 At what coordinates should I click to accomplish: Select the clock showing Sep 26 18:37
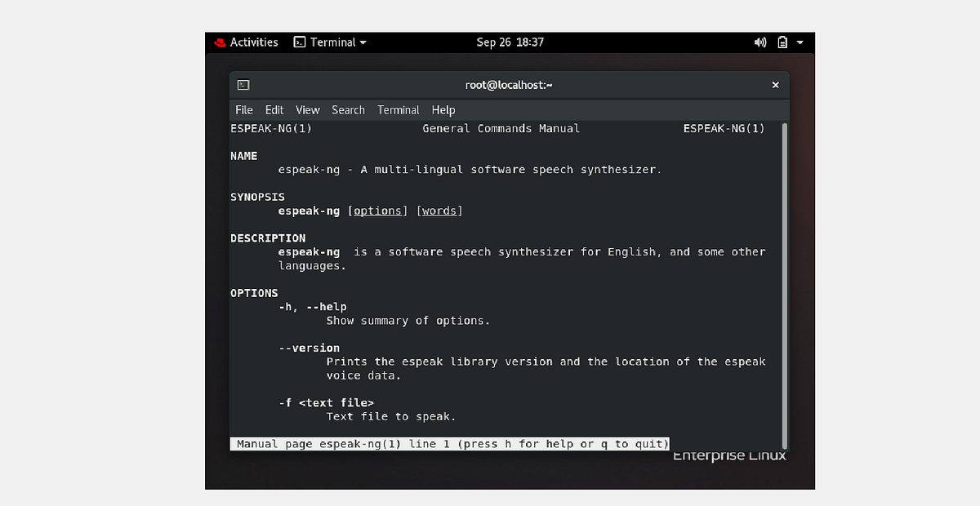510,42
